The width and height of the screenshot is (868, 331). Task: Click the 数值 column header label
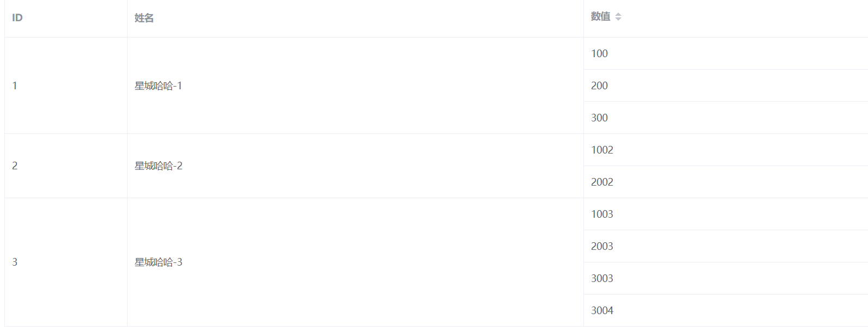point(600,17)
